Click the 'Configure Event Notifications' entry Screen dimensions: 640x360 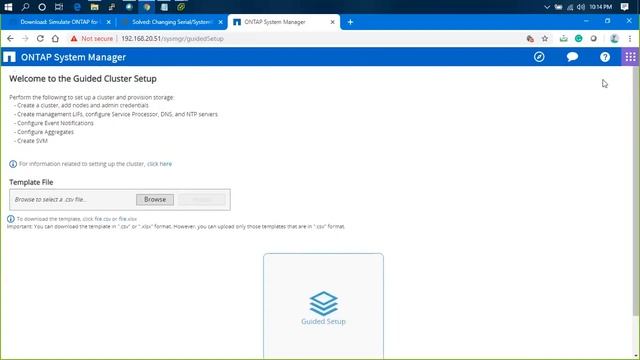55,123
